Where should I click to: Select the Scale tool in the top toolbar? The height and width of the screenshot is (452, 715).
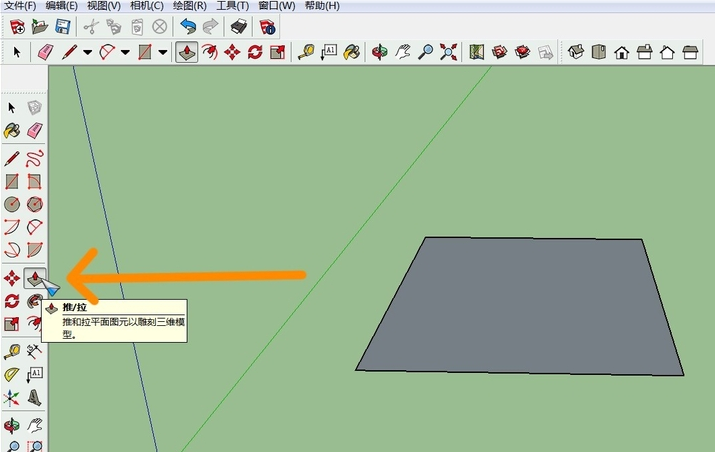pyautogui.click(x=278, y=52)
